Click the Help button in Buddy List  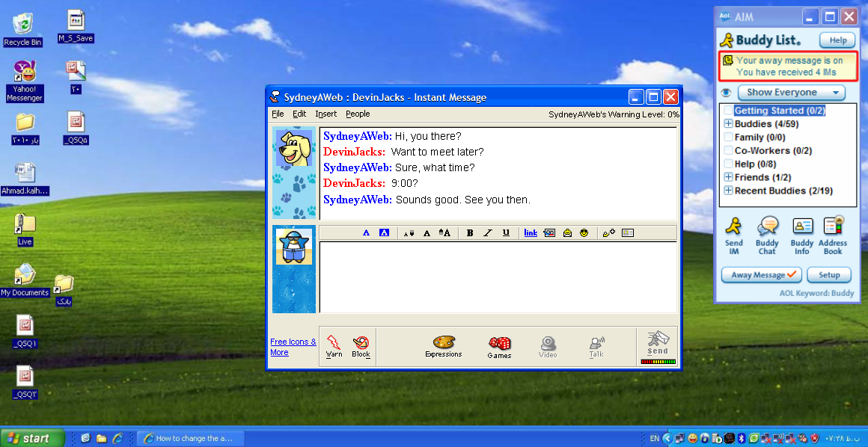click(x=837, y=40)
